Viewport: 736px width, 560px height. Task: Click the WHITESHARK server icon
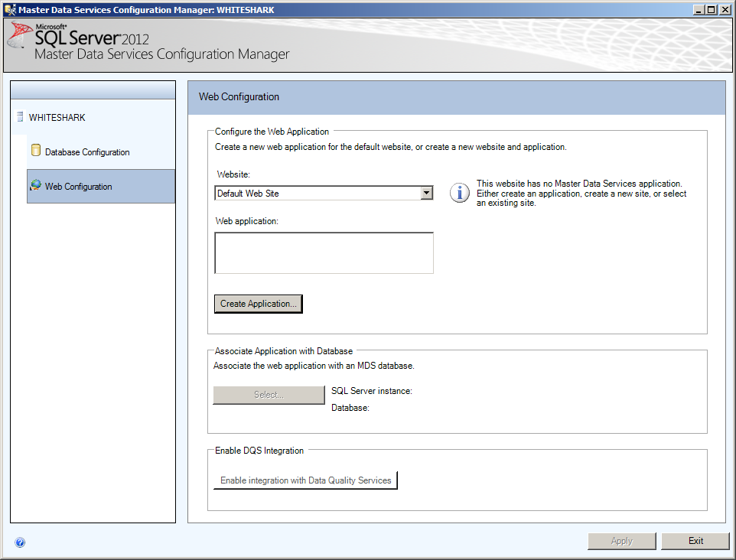pyautogui.click(x=20, y=116)
